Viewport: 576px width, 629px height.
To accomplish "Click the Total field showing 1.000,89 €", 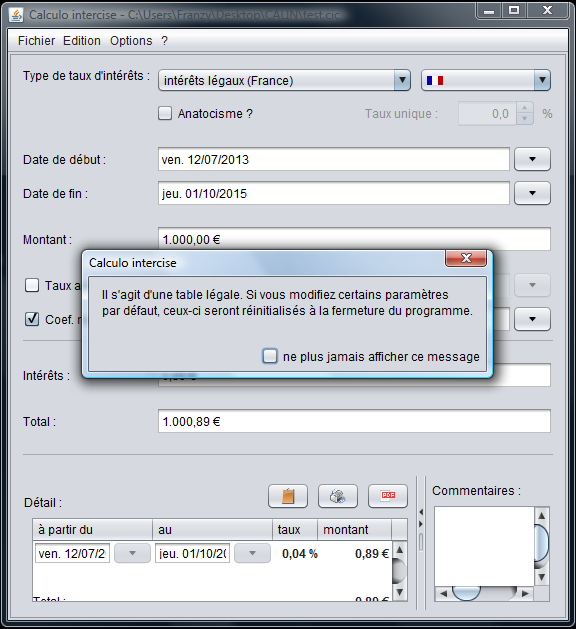I will (354, 421).
